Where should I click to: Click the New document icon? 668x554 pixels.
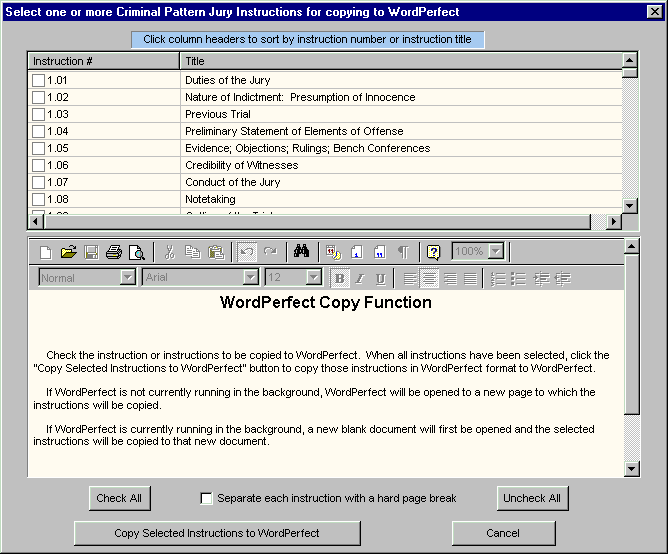pos(46,252)
